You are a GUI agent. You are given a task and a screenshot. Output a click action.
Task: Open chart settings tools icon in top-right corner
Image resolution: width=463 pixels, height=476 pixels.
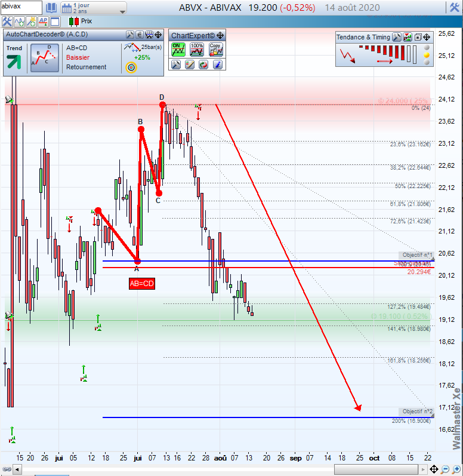455,7
